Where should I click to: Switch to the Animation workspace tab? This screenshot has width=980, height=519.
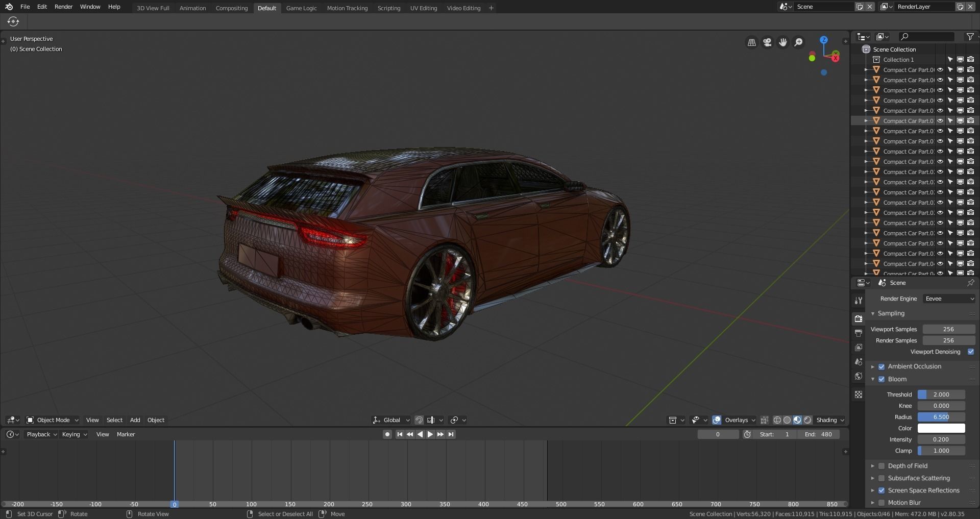(x=192, y=8)
